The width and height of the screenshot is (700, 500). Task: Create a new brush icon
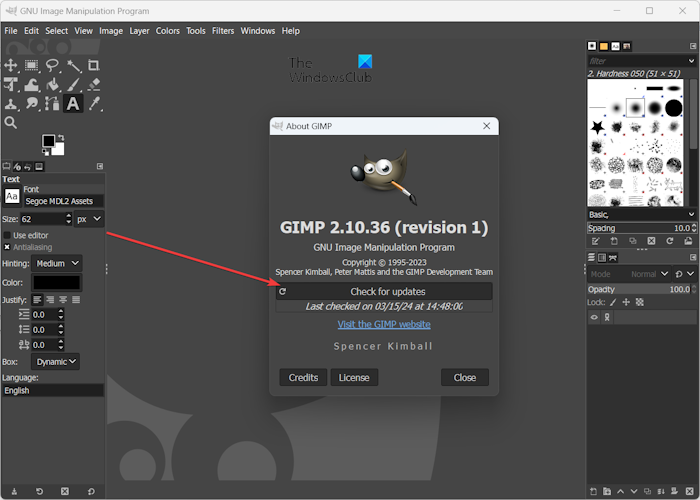(x=614, y=241)
